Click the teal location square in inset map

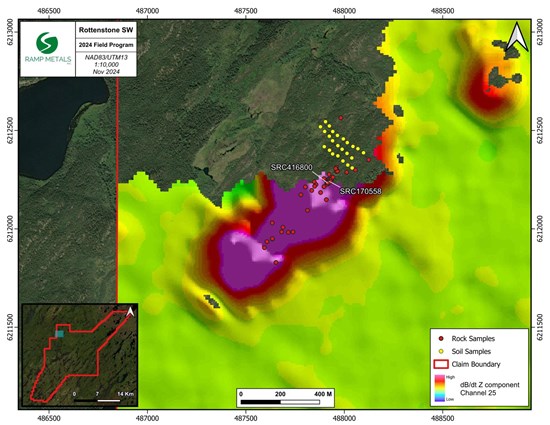tap(60, 334)
